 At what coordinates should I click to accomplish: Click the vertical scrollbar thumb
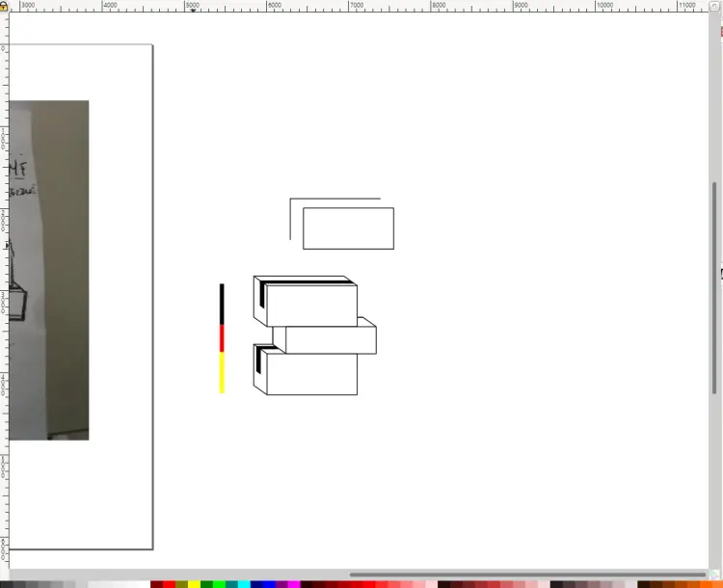tap(714, 288)
